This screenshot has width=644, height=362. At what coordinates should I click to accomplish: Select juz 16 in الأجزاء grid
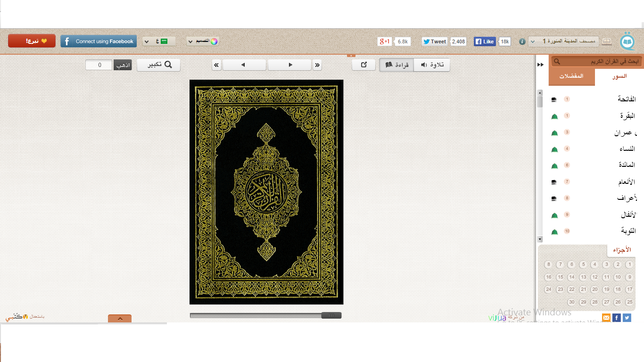[x=548, y=277]
